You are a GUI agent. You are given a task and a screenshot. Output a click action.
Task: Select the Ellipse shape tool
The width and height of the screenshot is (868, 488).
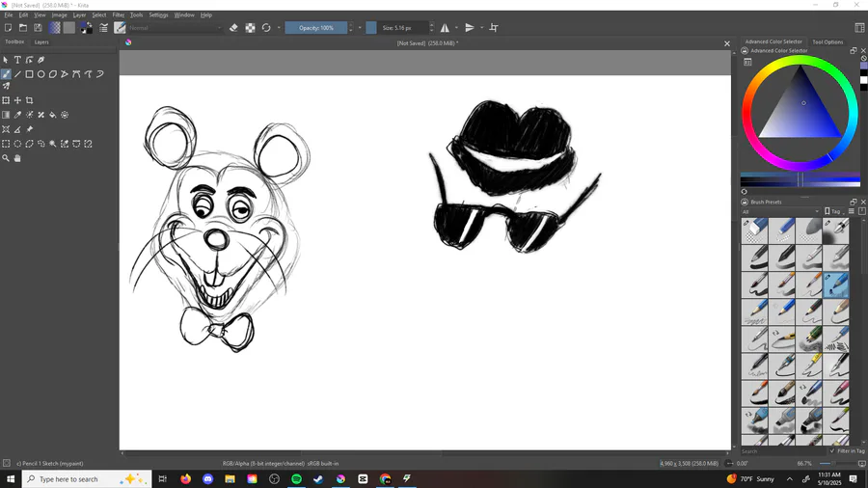tap(41, 74)
